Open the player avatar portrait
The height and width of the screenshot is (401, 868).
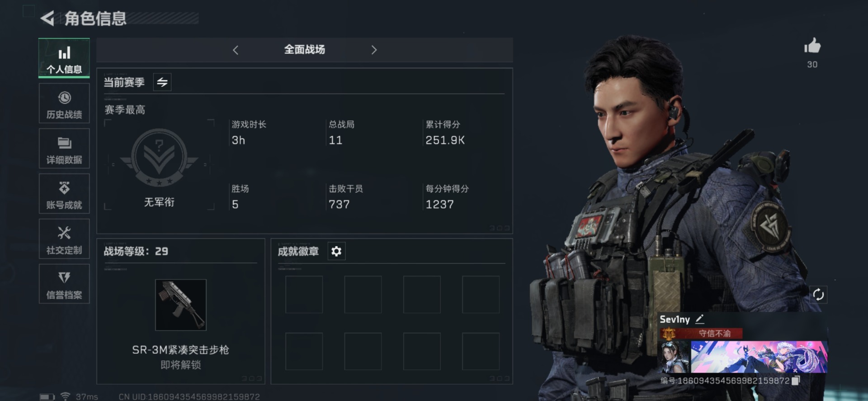pos(675,357)
